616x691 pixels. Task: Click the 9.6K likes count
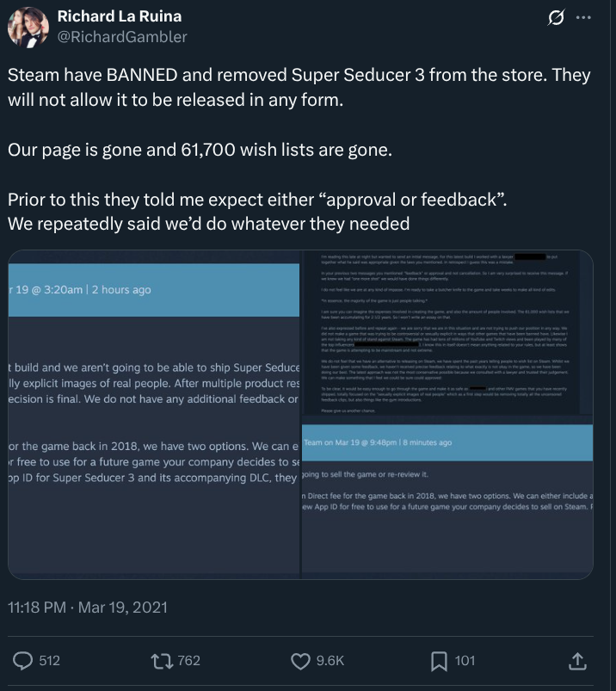pyautogui.click(x=330, y=661)
